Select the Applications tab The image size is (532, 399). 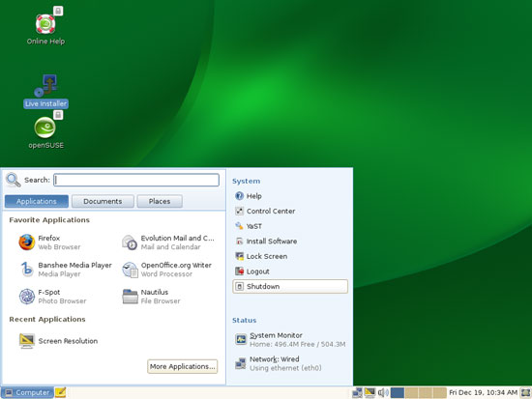click(37, 201)
